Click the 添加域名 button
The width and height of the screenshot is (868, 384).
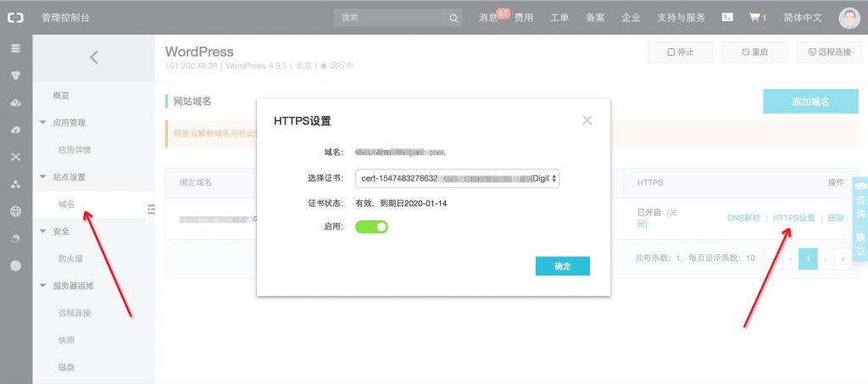click(810, 101)
